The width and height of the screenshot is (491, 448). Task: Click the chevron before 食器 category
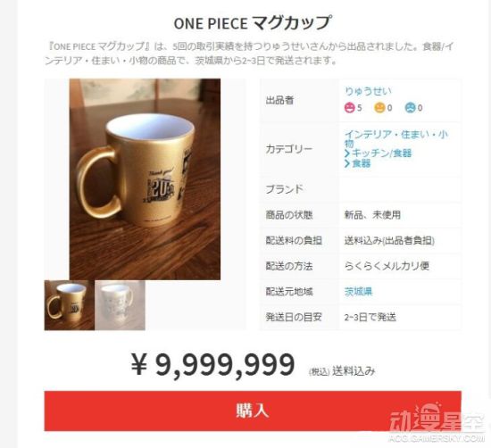tap(347, 163)
